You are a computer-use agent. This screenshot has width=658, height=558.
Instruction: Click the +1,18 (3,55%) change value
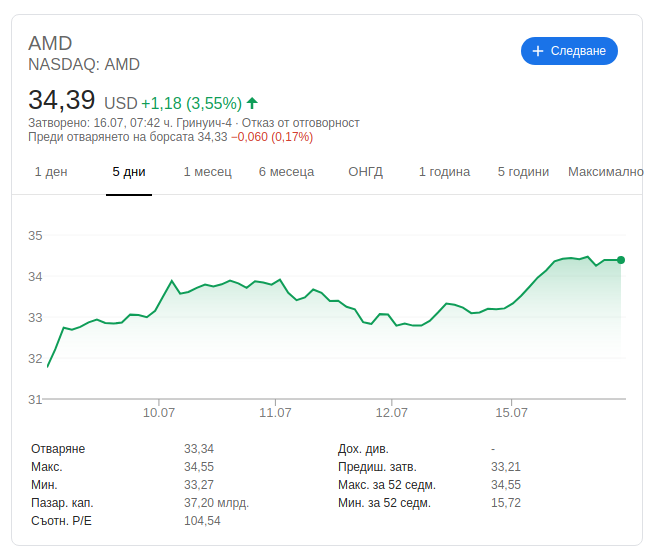192,103
